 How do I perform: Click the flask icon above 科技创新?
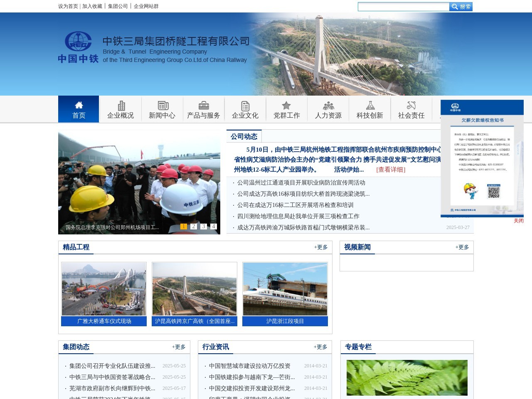(370, 106)
